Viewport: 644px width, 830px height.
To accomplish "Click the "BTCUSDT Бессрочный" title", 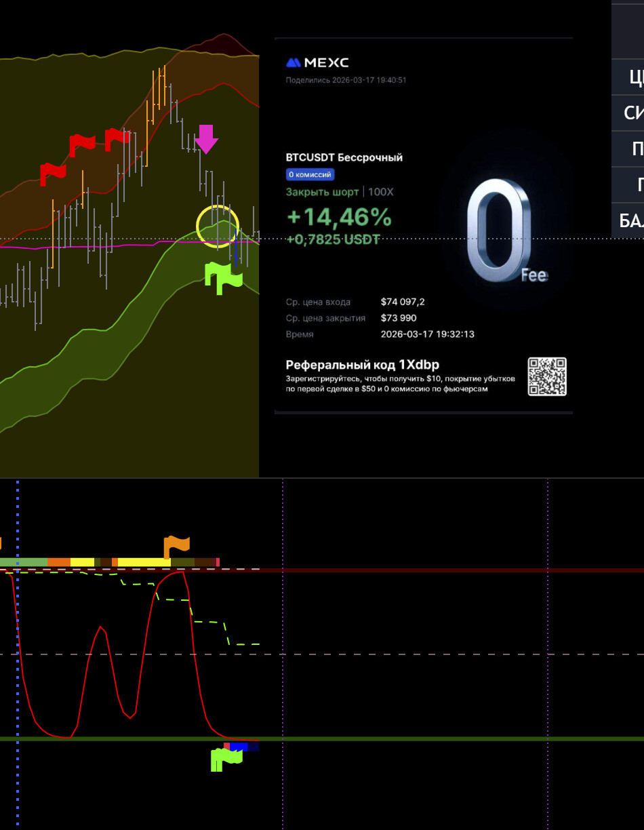I will coord(344,157).
